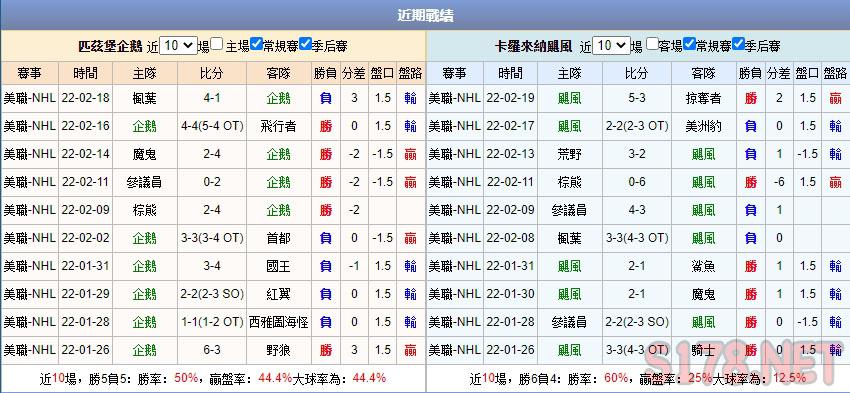This screenshot has height=393, width=850.
Task: Click the 卡羅來納颶風 team name heading
Action: 533,46
